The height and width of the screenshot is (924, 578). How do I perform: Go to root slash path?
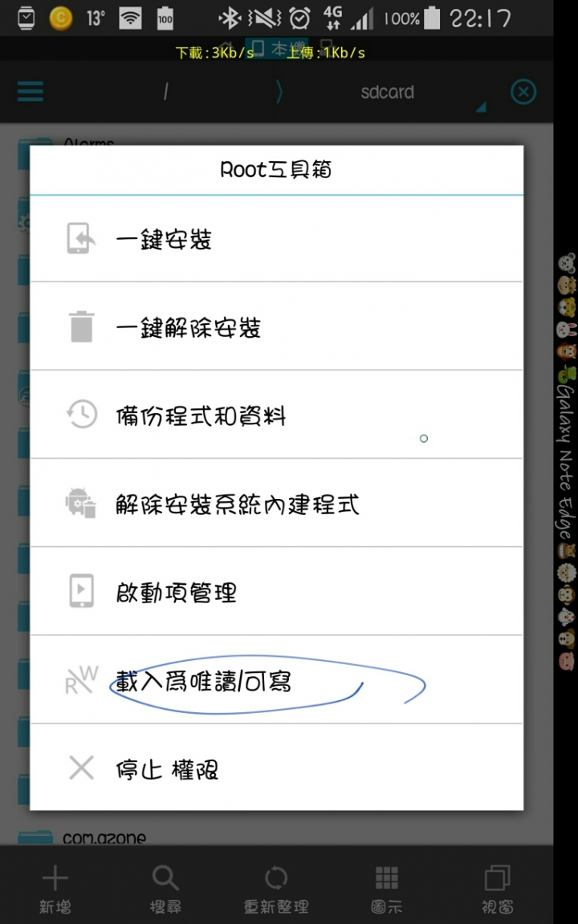tap(165, 92)
